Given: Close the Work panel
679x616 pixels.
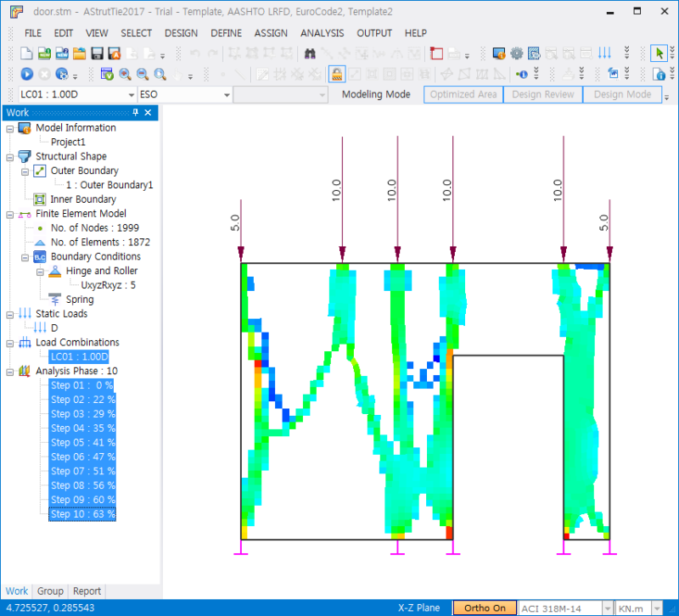Looking at the screenshot, I should coord(148,113).
